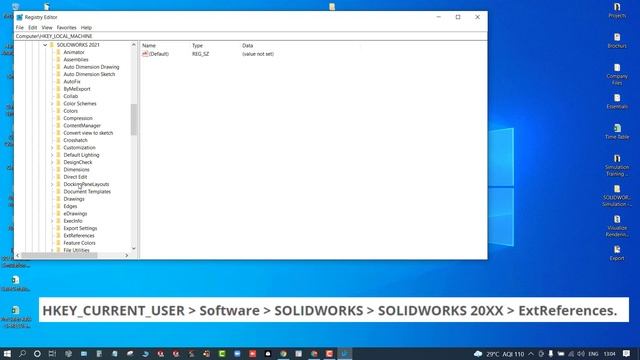
Task: Open the View menu
Action: [x=47, y=27]
